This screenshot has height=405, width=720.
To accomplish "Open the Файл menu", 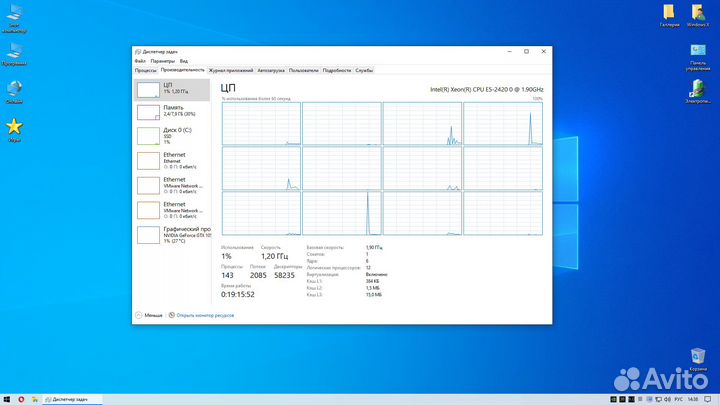I will [140, 61].
